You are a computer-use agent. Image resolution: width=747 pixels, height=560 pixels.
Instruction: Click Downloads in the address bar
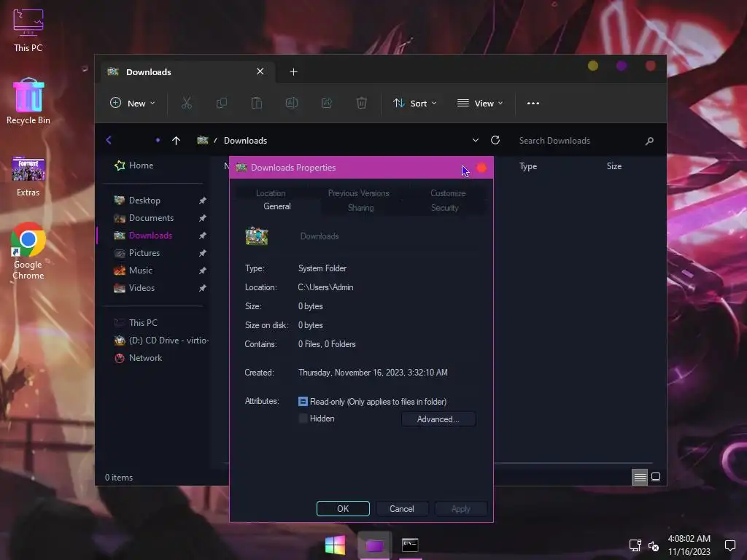tap(245, 141)
